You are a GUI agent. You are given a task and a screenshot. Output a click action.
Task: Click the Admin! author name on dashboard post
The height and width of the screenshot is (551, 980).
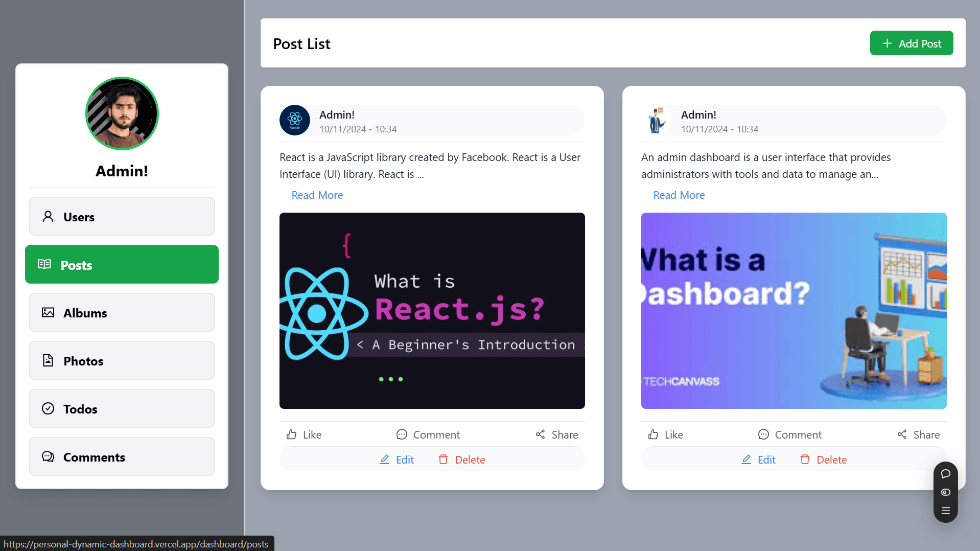coord(698,114)
